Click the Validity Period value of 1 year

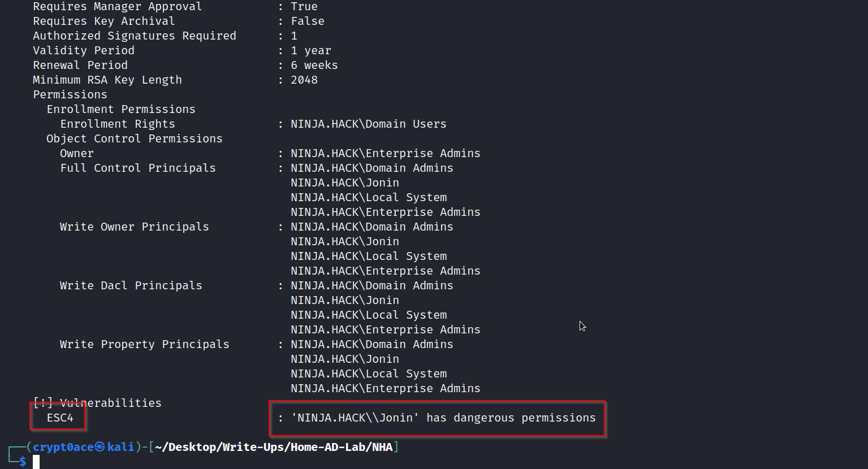click(x=311, y=50)
